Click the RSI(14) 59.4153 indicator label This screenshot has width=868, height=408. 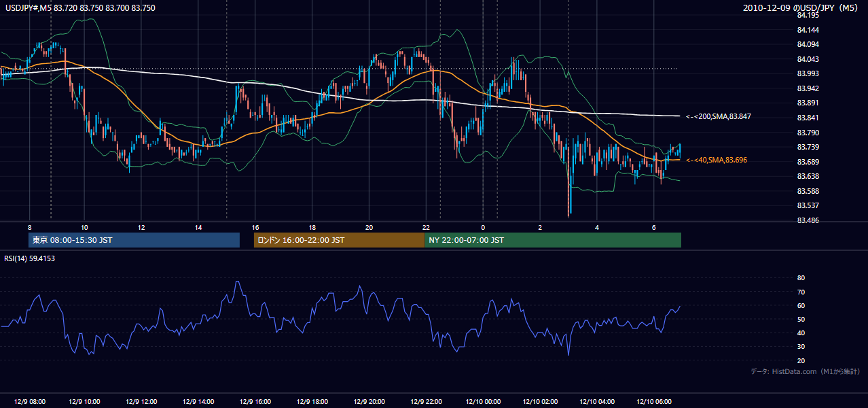click(x=30, y=258)
